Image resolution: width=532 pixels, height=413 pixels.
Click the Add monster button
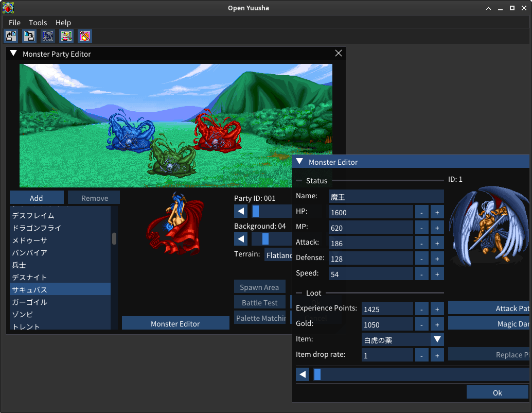click(x=37, y=198)
